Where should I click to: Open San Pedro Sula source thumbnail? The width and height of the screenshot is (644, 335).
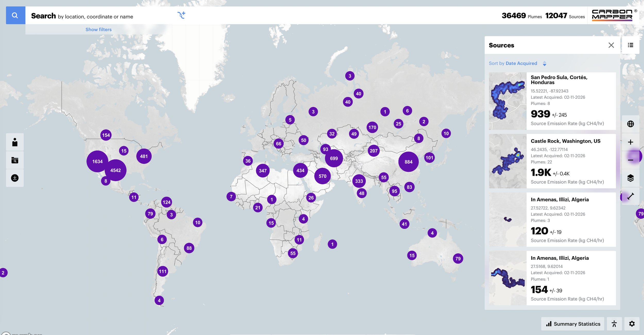click(507, 101)
